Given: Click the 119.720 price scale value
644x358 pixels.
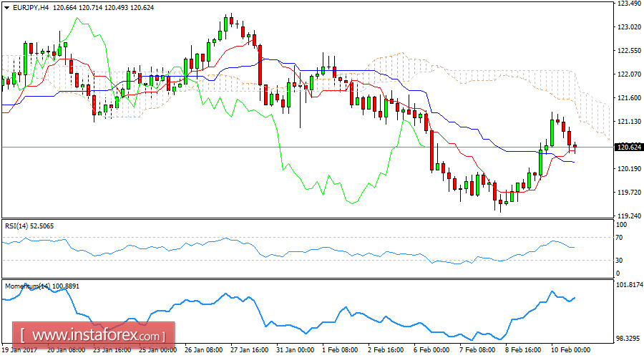Looking at the screenshot, I should tap(630, 193).
